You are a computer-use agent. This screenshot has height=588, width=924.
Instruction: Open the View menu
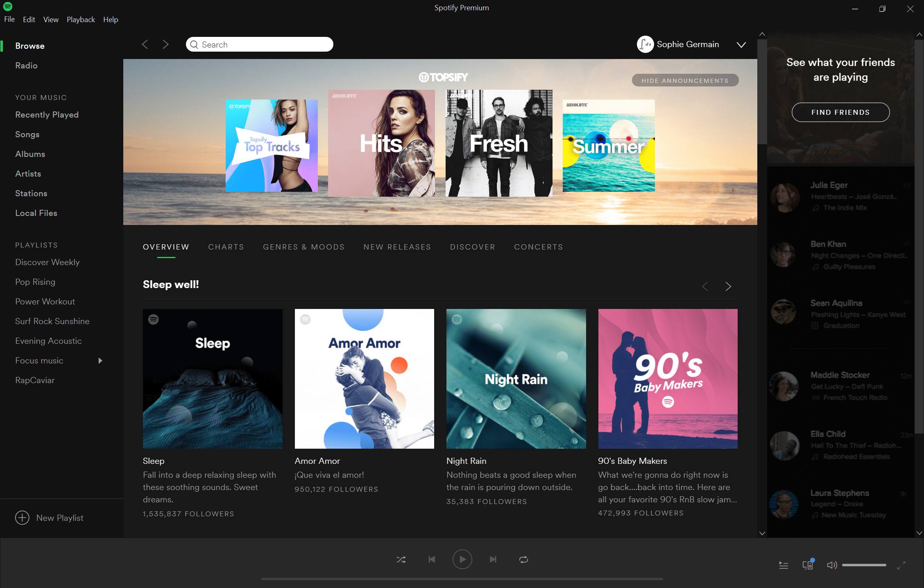(51, 19)
